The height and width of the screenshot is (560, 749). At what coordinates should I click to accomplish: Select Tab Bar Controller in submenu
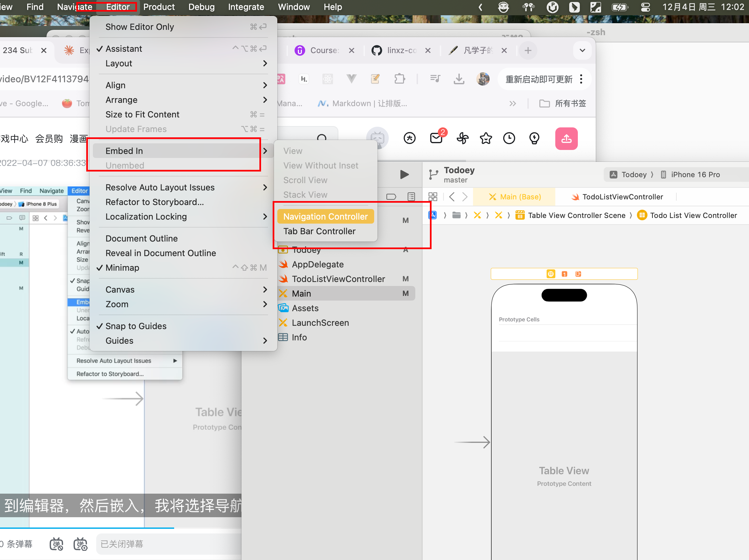(x=325, y=232)
